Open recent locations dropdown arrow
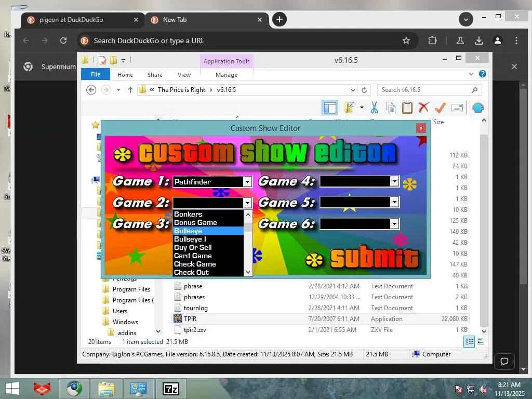532x399 pixels. (118, 90)
